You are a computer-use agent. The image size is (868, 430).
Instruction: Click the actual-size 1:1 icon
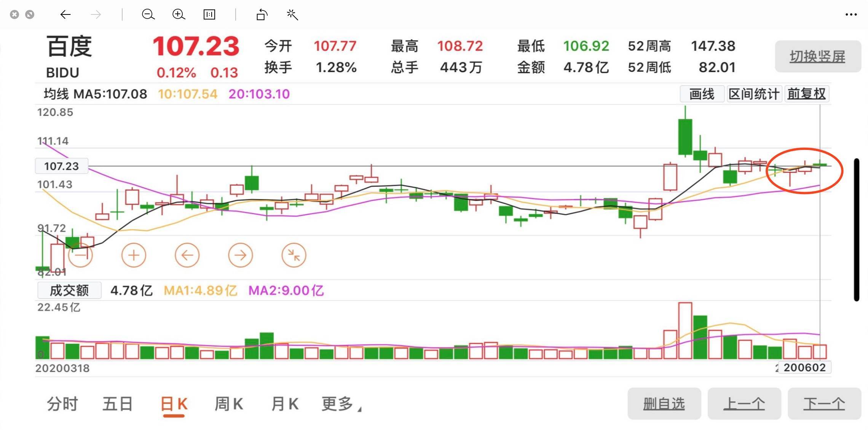click(x=209, y=14)
